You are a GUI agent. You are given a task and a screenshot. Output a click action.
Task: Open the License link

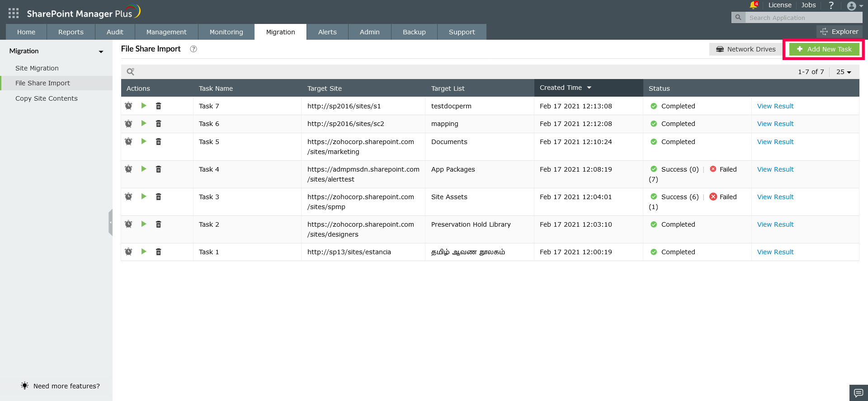780,5
